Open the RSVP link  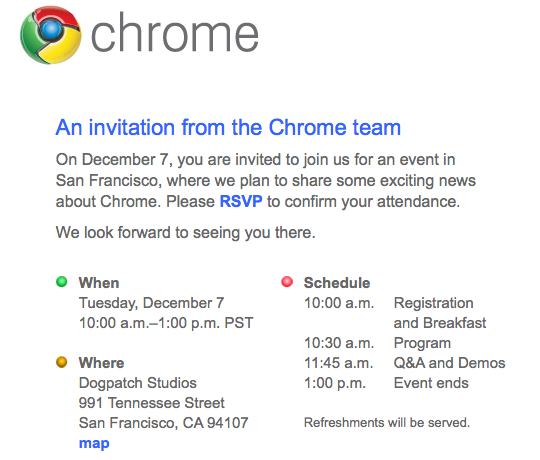(241, 201)
